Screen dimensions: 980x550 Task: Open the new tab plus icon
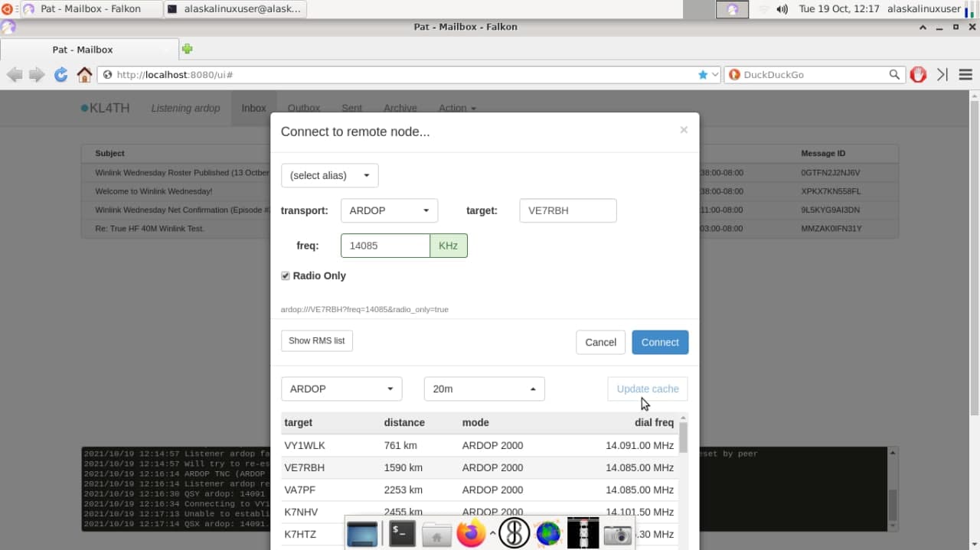(187, 49)
